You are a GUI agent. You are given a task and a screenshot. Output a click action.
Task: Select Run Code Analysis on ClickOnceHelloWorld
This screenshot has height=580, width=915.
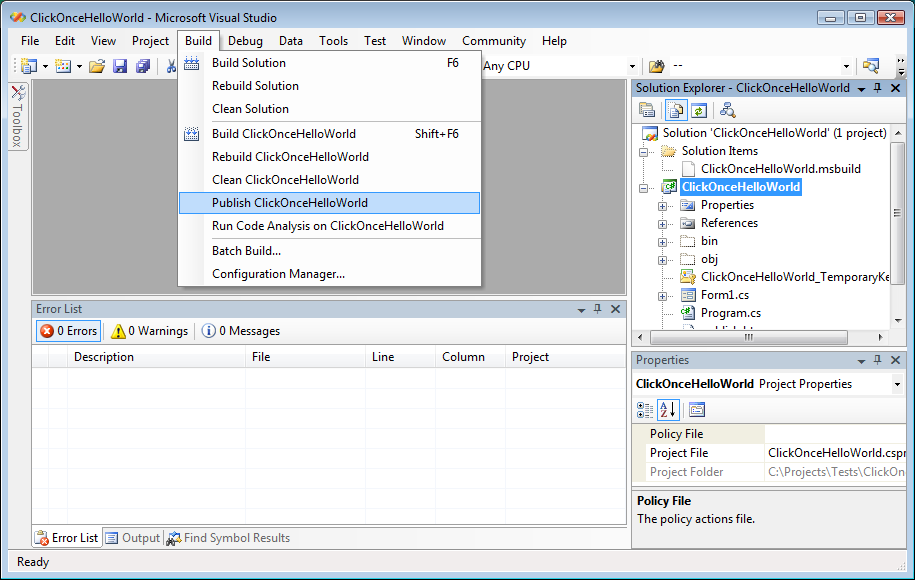tap(329, 226)
